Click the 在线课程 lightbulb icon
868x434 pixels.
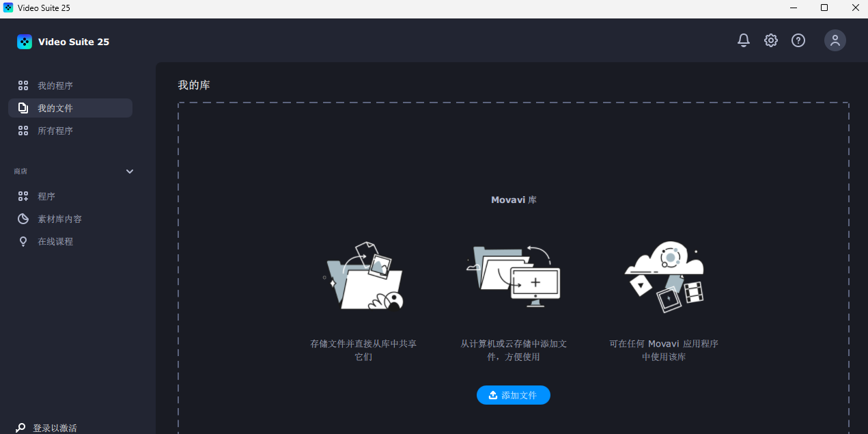23,241
